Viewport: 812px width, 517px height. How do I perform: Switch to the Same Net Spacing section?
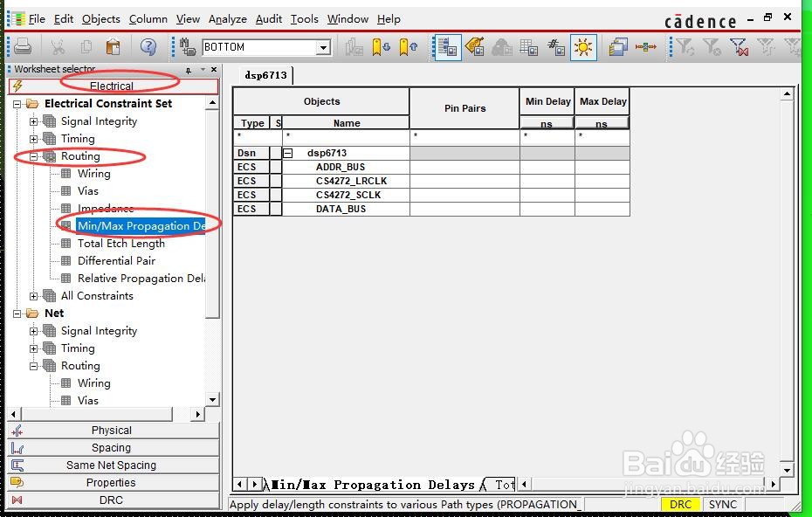(113, 465)
